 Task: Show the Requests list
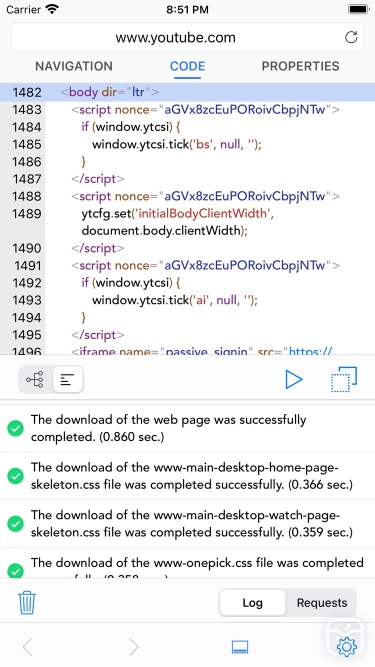[x=322, y=603]
